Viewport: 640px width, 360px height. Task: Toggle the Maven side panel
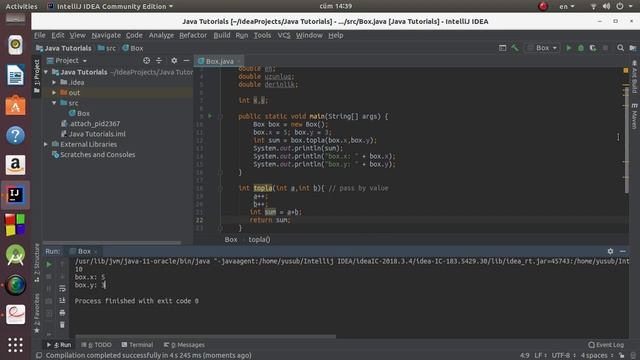634,116
